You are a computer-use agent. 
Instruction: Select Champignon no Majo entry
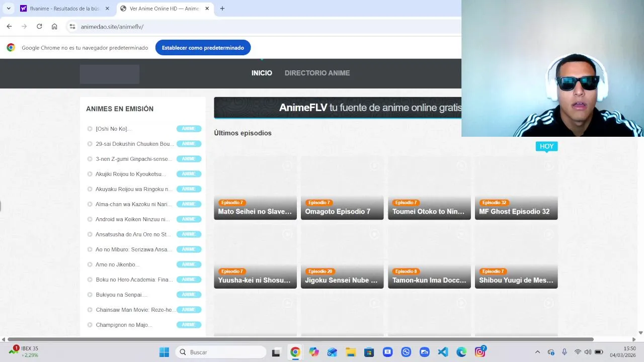click(x=124, y=325)
